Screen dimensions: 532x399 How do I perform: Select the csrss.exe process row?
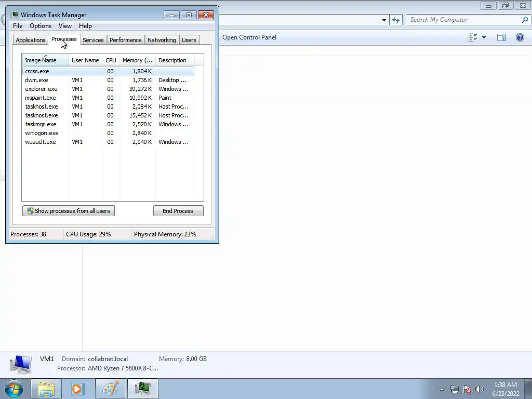(108, 71)
